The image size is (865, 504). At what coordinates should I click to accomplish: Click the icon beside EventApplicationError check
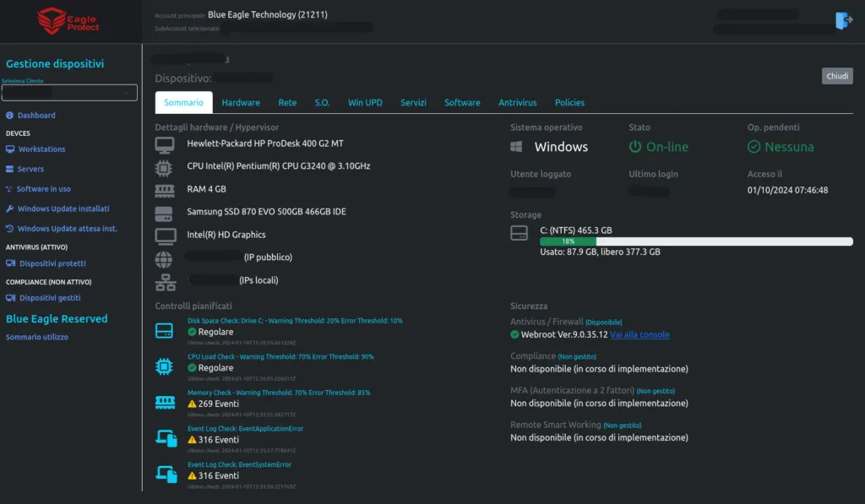[x=166, y=438]
